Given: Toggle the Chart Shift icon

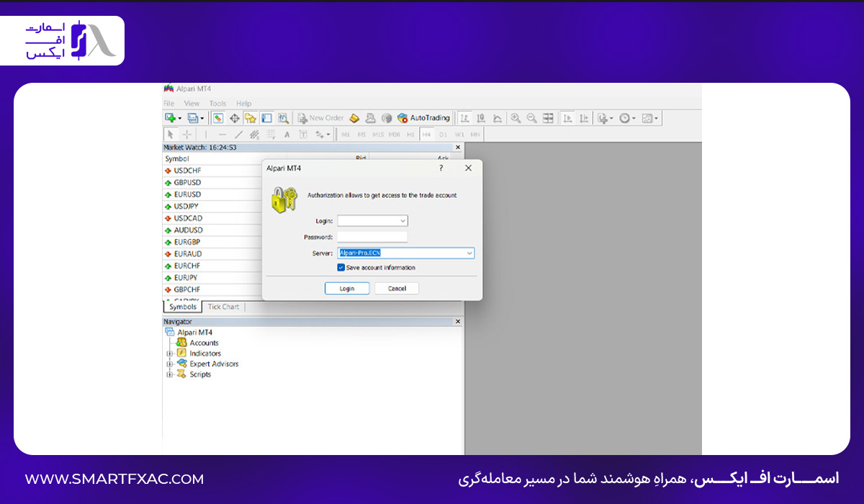Looking at the screenshot, I should point(584,118).
